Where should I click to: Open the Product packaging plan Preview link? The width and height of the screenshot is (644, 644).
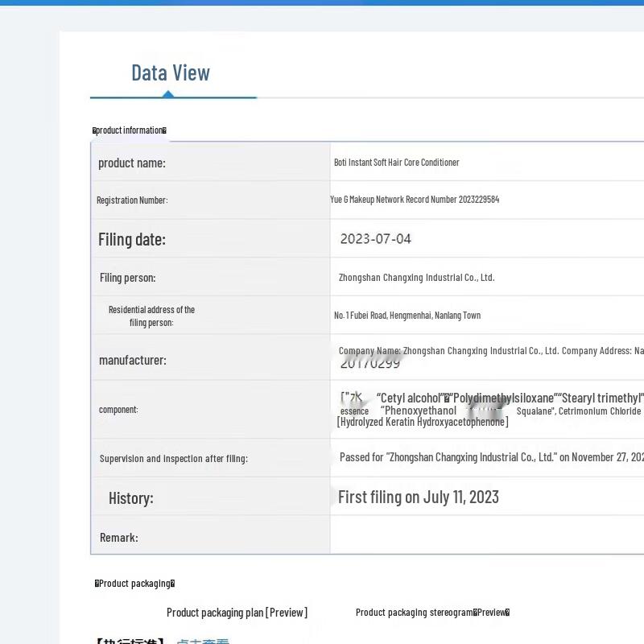(237, 613)
